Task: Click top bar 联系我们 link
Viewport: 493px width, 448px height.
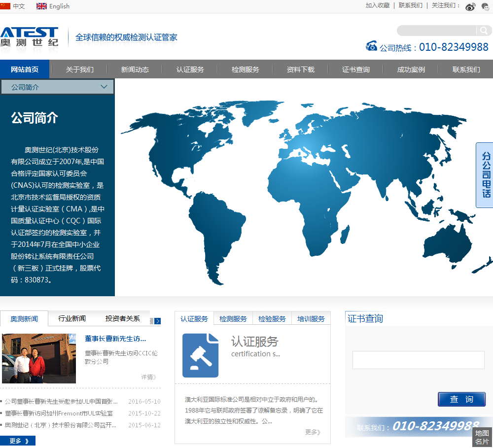Action: pyautogui.click(x=410, y=5)
